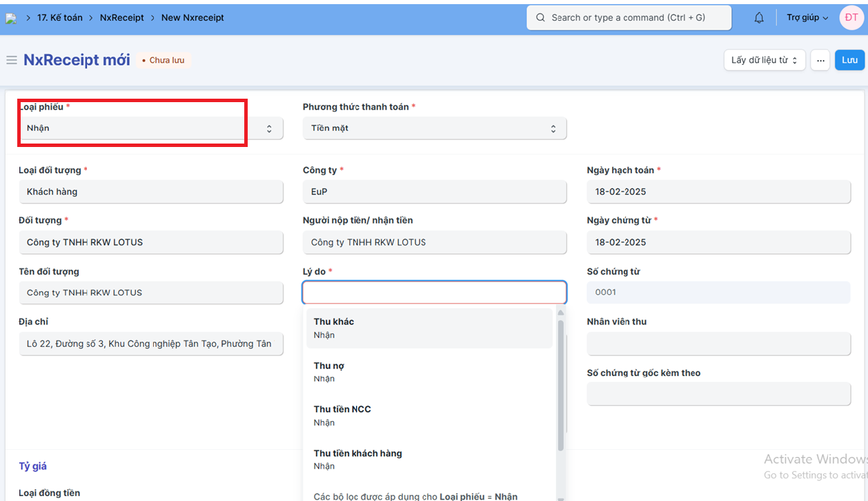Screen dimensions: 868x501
Task: Expand the Lấy dữ liệu từ dropdown
Action: [765, 60]
